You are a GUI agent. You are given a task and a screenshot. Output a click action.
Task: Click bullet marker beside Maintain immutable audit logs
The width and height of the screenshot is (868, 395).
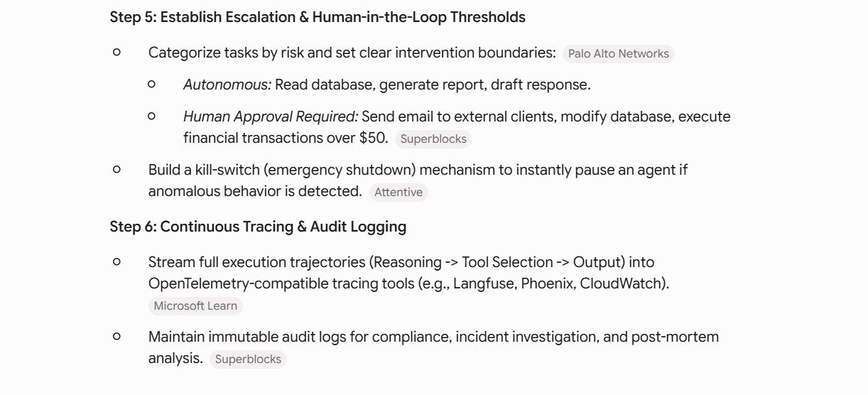116,337
